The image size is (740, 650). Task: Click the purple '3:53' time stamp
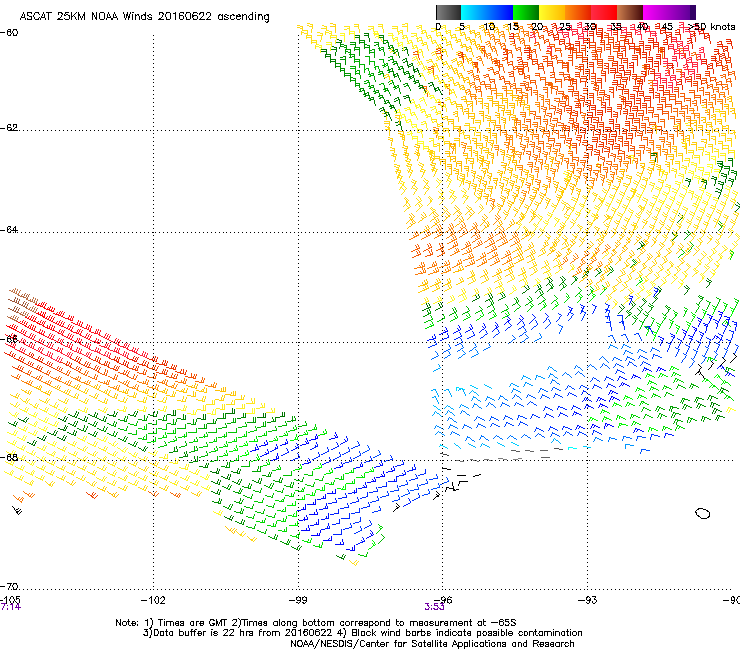[434, 607]
